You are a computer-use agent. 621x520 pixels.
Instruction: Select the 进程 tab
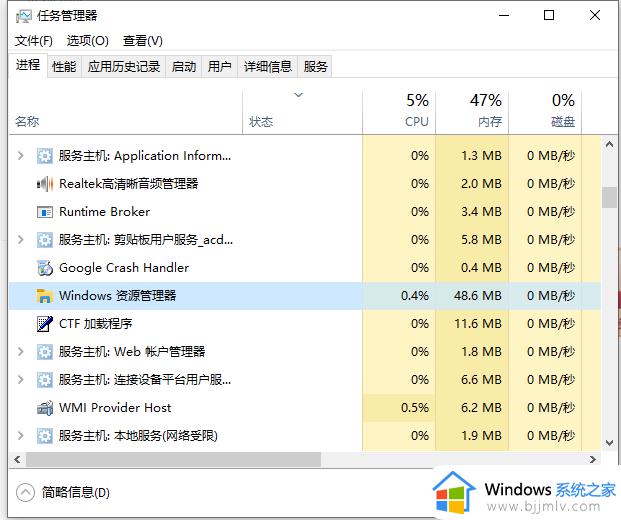point(28,65)
